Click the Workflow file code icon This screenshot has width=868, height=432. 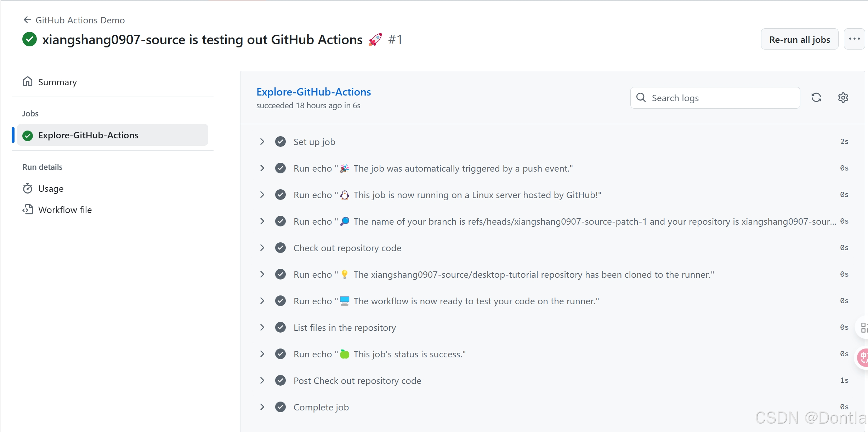pyautogui.click(x=28, y=209)
